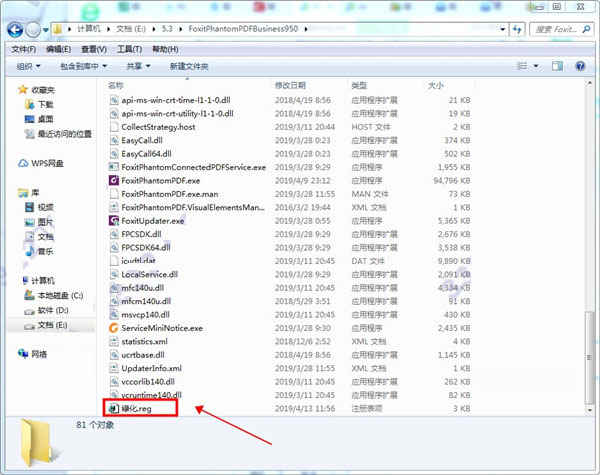
Task: Sort by the 大小 column header
Action: [435, 85]
